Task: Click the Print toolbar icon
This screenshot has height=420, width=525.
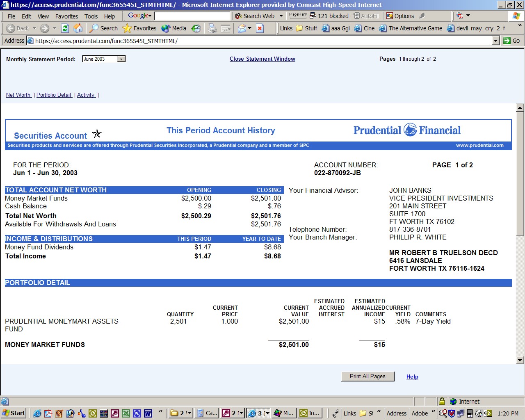Action: (212, 28)
